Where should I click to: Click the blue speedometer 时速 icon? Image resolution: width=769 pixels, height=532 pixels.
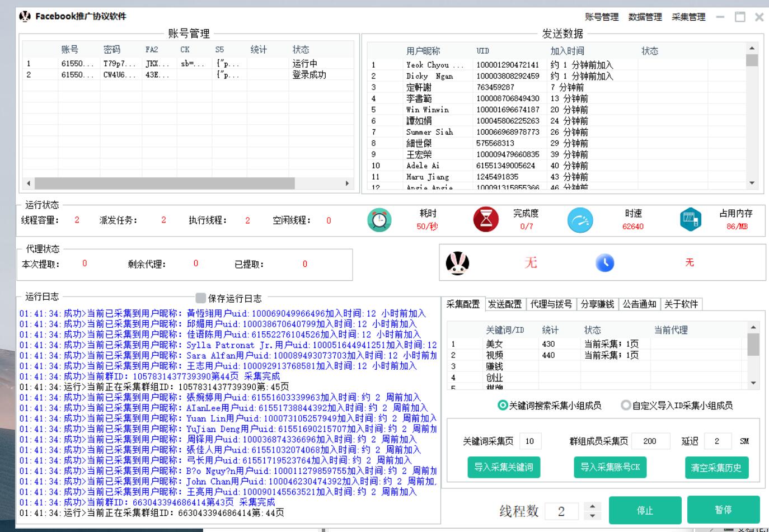[x=580, y=220]
